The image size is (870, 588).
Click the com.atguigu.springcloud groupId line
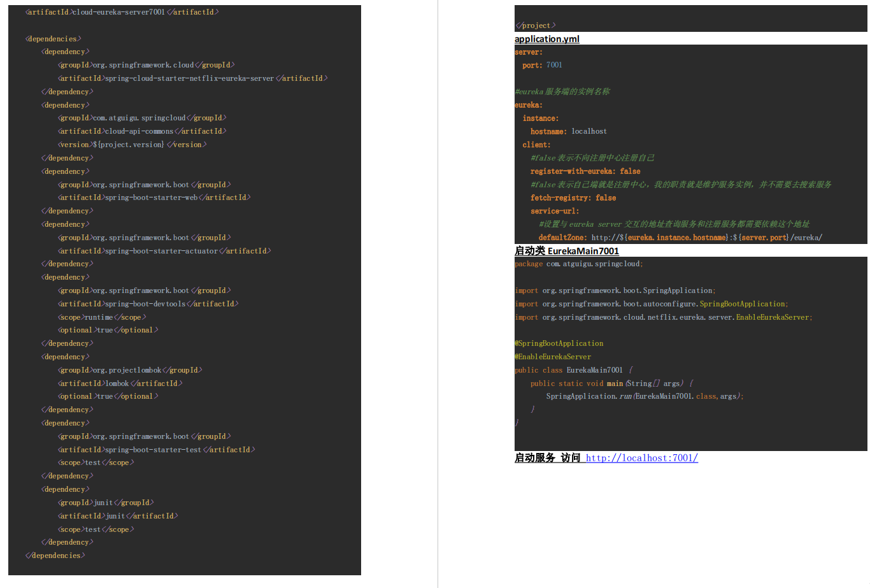(142, 118)
